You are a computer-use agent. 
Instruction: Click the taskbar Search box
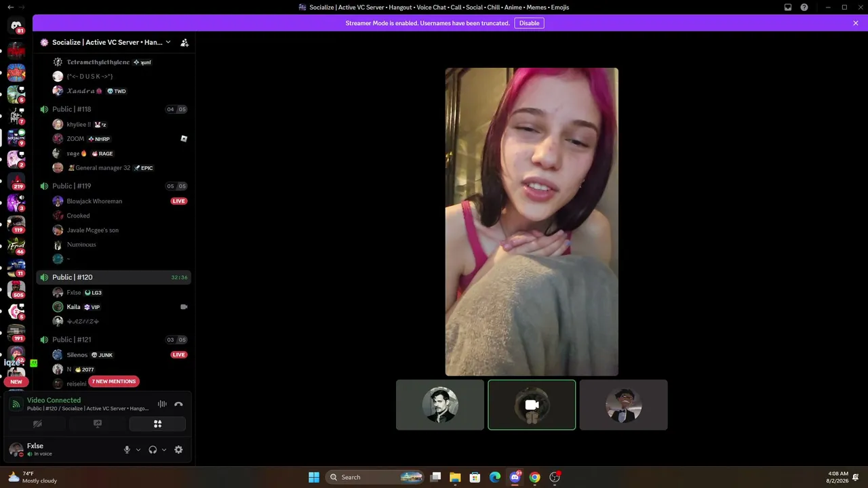(x=376, y=477)
